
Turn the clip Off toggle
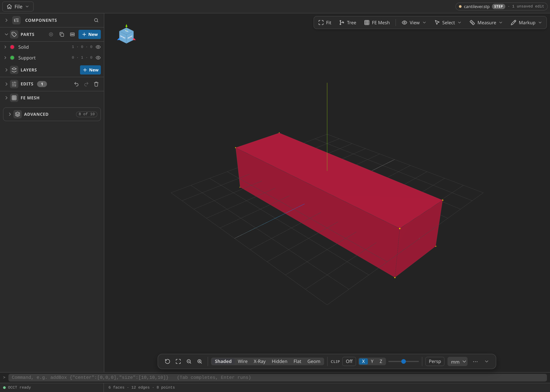pyautogui.click(x=349, y=361)
